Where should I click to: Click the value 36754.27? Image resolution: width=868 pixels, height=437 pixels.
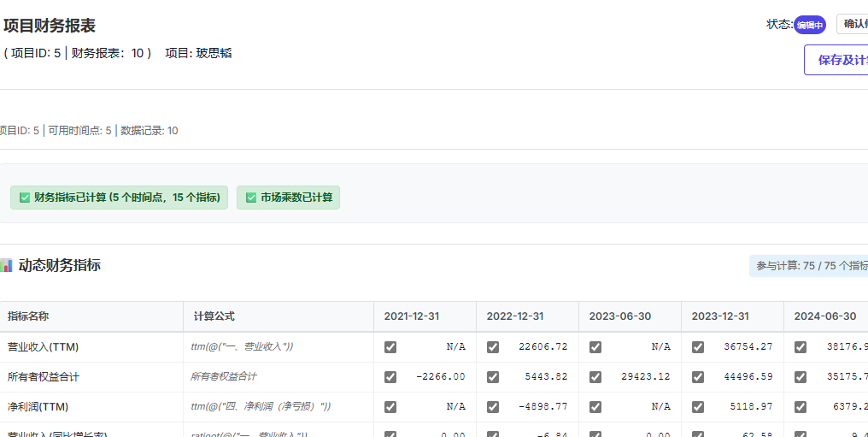[x=748, y=346]
